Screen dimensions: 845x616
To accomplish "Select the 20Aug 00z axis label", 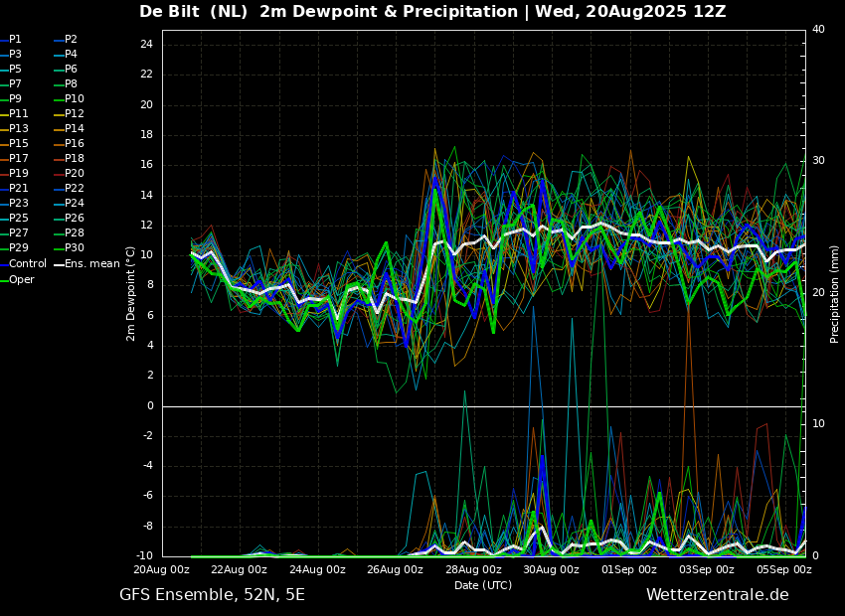I will pyautogui.click(x=162, y=570).
